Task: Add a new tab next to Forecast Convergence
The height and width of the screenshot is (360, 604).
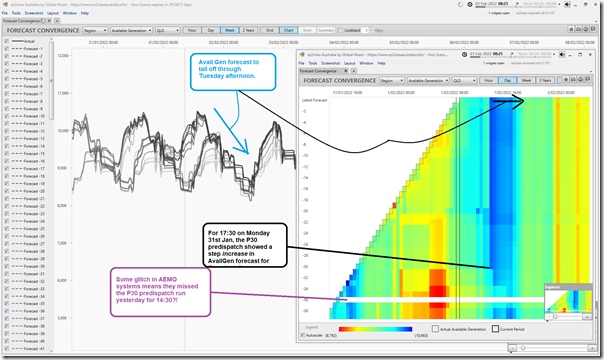Action: [x=57, y=21]
